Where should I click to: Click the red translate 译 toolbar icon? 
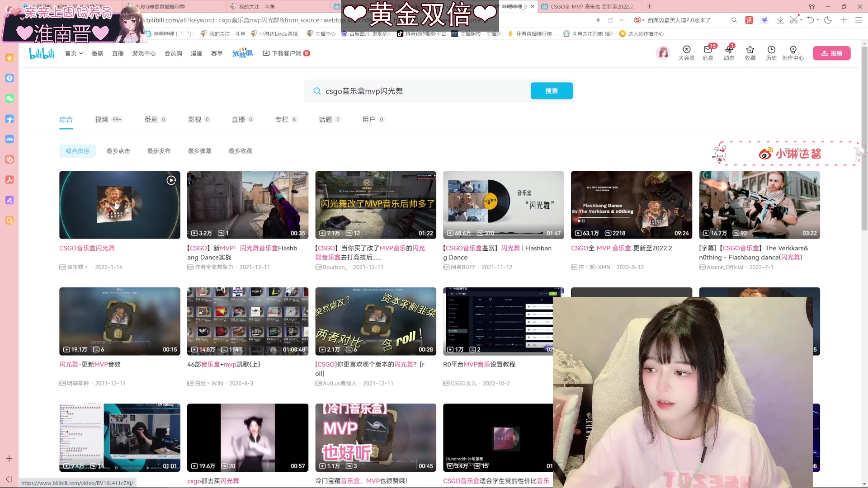[x=749, y=20]
